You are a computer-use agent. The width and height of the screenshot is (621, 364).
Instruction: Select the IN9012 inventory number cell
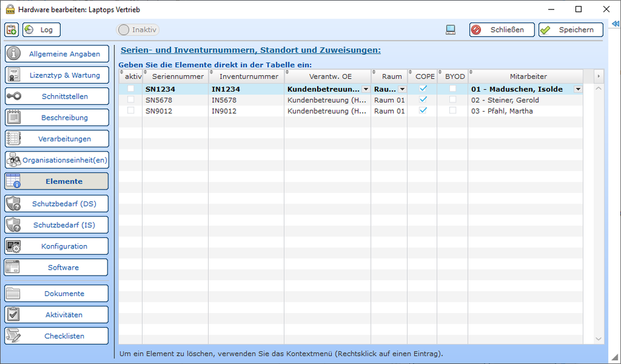pos(246,111)
